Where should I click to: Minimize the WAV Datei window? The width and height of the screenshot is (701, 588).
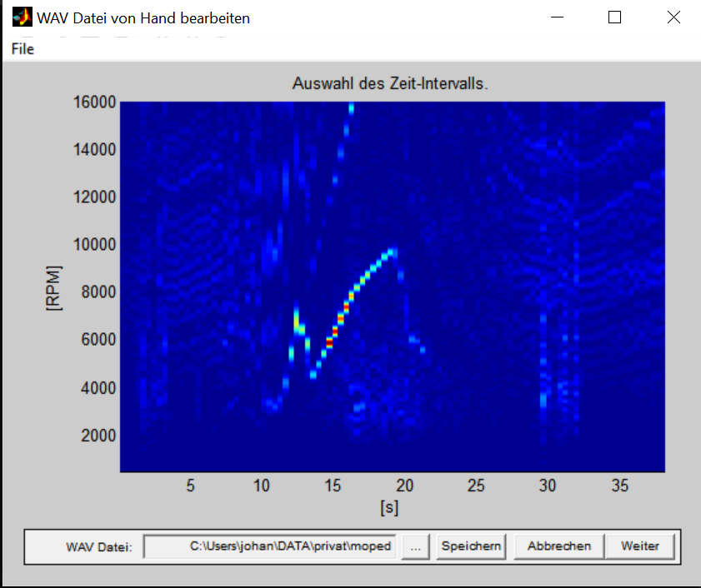557,17
